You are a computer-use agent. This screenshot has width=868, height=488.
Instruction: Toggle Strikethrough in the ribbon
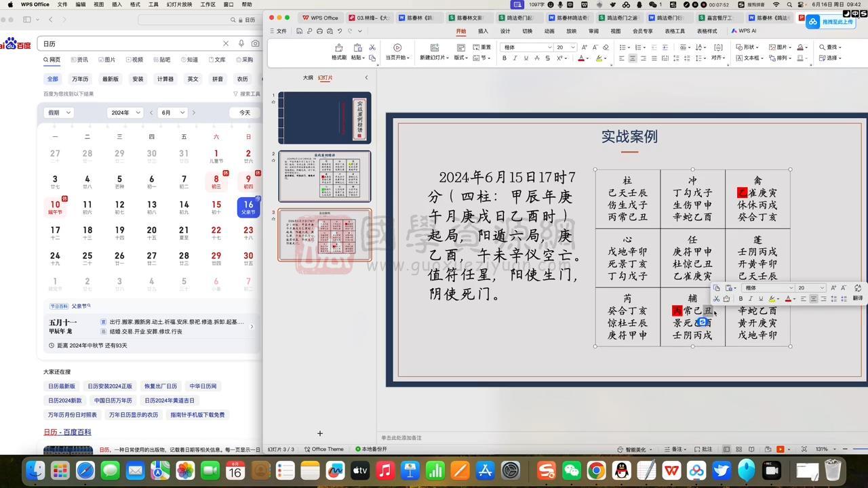[x=536, y=58]
